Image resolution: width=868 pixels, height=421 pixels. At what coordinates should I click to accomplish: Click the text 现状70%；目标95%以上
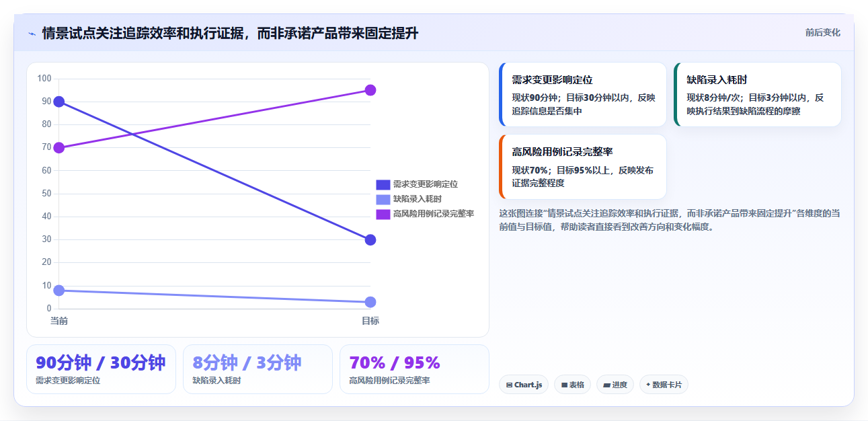pos(562,170)
